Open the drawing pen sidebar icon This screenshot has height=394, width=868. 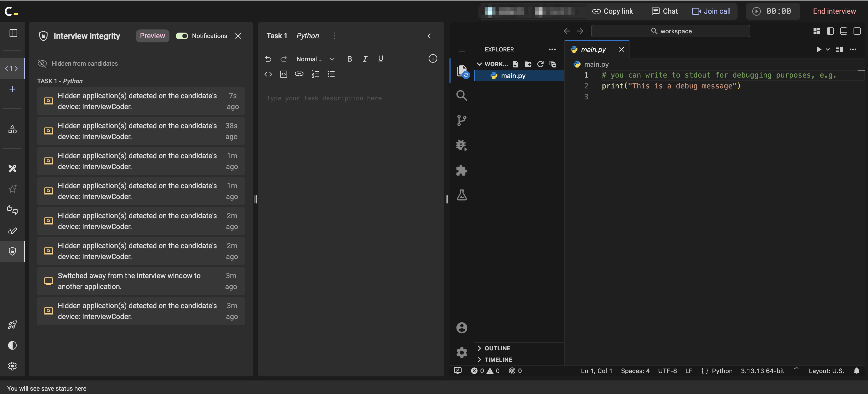pos(12,231)
